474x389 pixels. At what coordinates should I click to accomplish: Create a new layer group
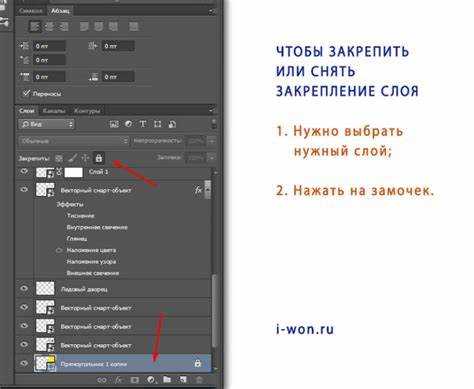click(x=167, y=380)
